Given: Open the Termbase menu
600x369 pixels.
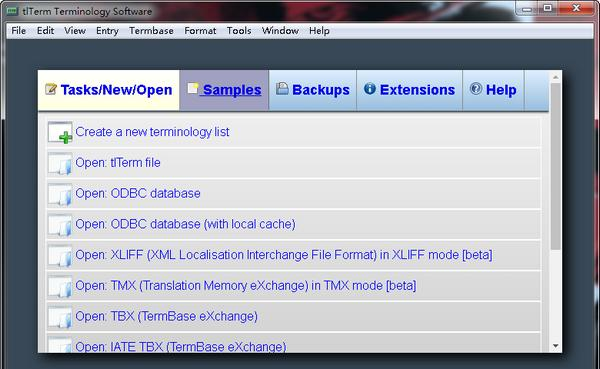Looking at the screenshot, I should (151, 31).
